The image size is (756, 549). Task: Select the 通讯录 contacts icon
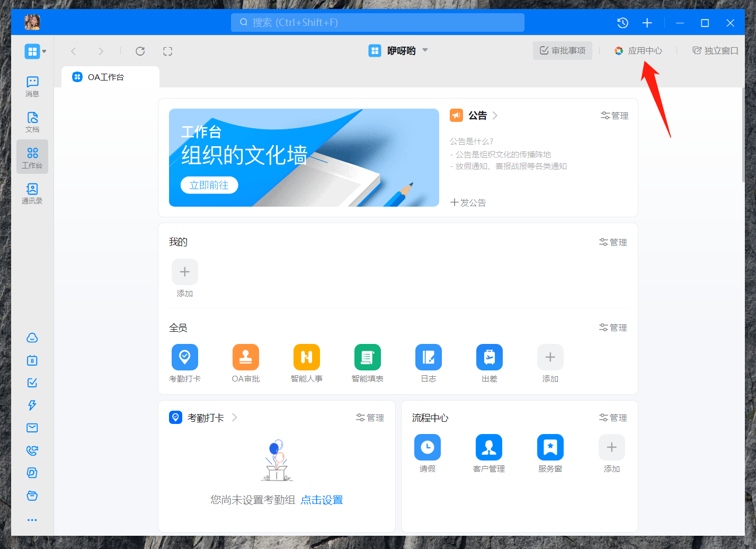tap(32, 193)
